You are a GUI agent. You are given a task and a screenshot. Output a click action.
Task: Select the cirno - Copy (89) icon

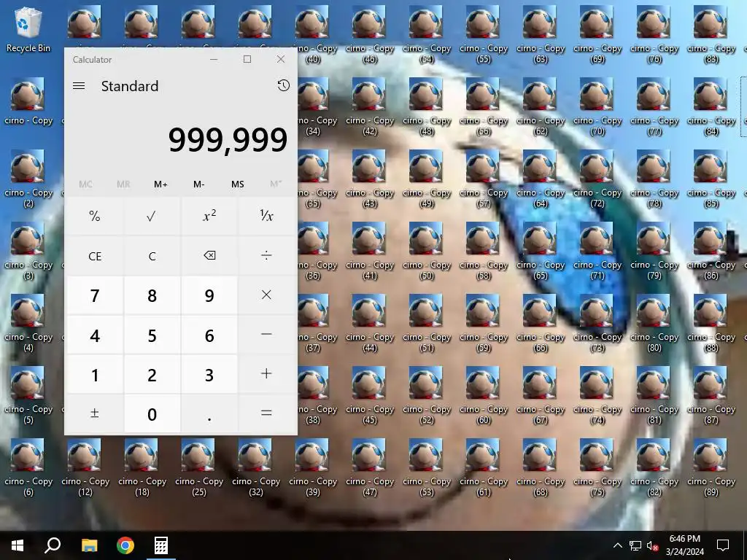[711, 467]
